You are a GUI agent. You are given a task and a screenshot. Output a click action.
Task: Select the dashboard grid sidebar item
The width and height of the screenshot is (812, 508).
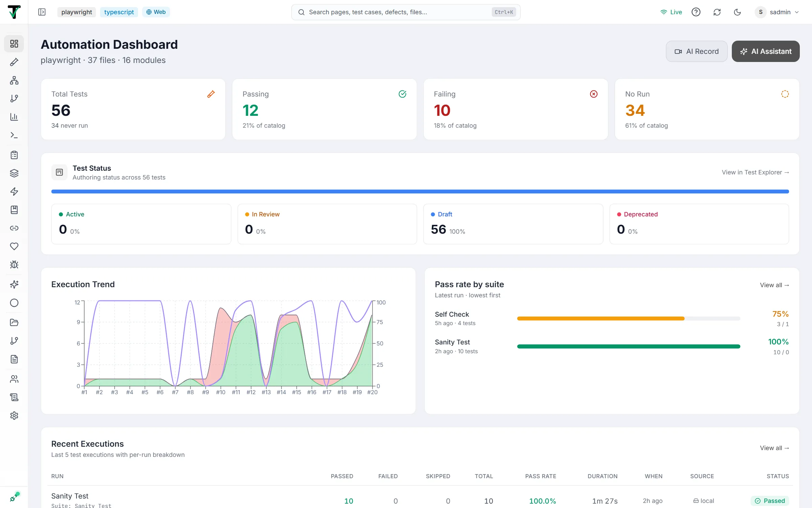click(14, 44)
